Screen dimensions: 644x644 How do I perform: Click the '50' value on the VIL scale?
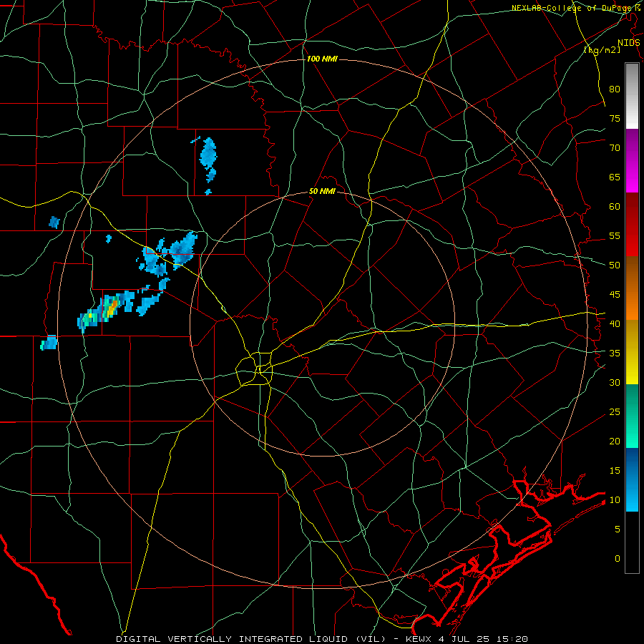click(x=615, y=265)
